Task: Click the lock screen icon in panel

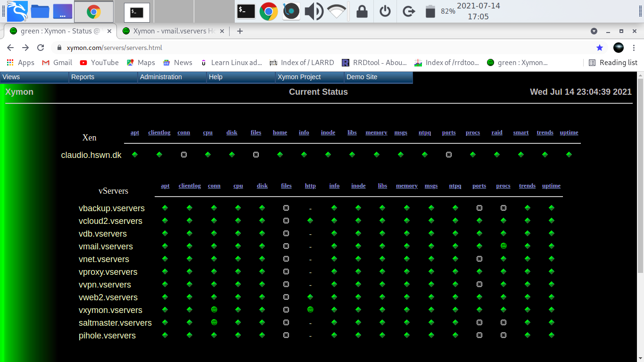Action: pos(362,11)
